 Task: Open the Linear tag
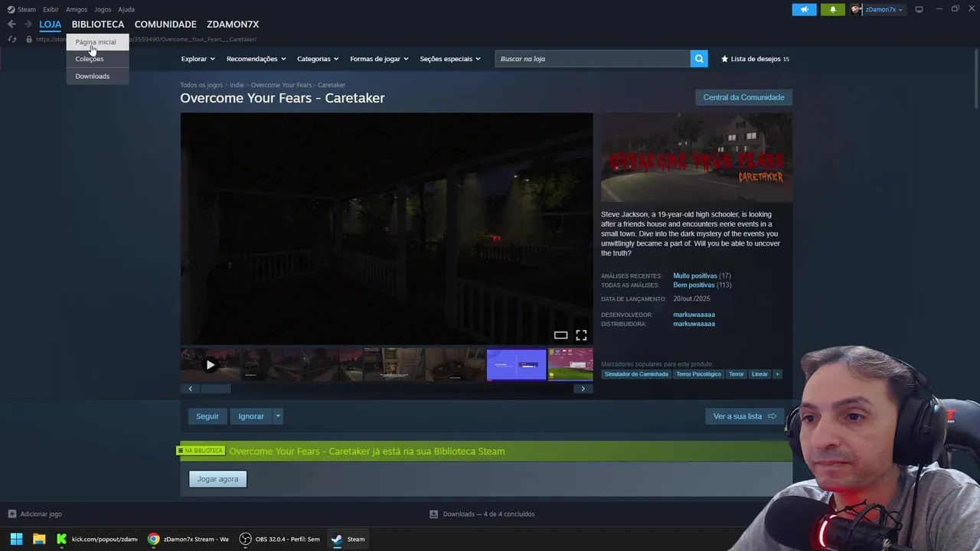(759, 374)
